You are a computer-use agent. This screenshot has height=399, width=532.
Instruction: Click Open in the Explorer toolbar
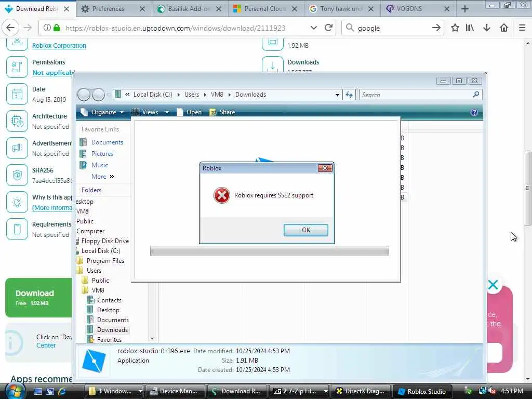click(189, 112)
